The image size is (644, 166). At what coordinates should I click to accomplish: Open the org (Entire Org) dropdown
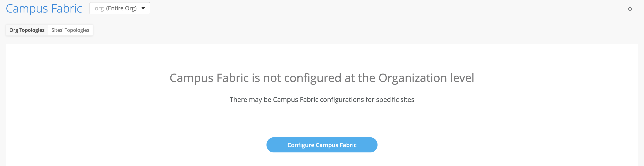[120, 8]
